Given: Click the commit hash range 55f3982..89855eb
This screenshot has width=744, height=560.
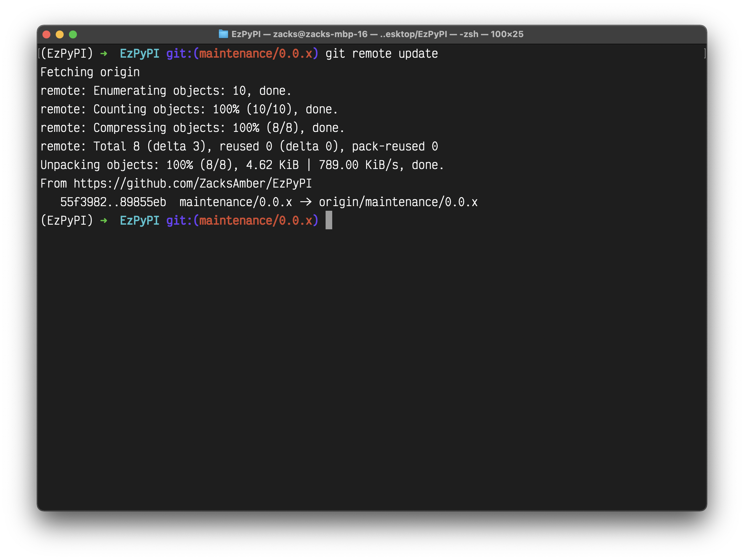Looking at the screenshot, I should pos(113,202).
